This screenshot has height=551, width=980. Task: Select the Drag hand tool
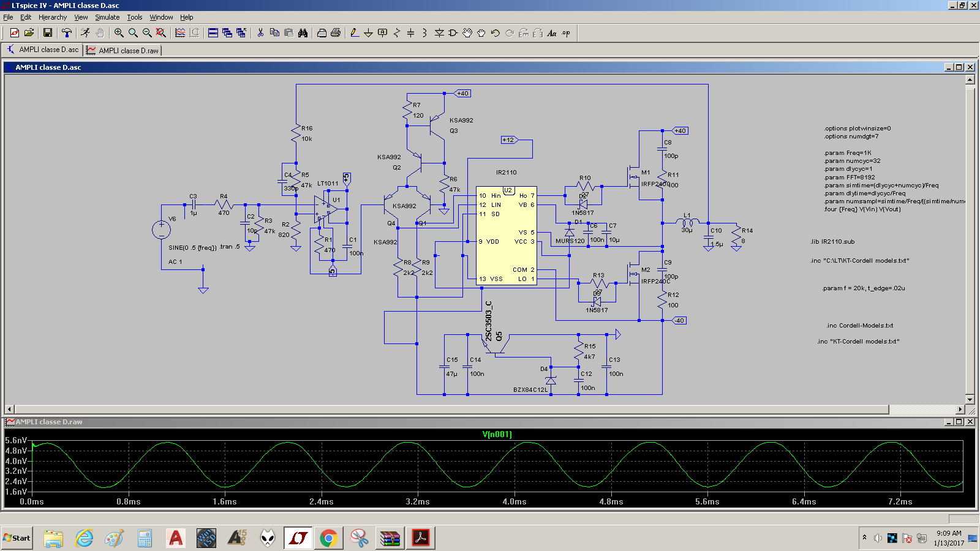coord(481,33)
